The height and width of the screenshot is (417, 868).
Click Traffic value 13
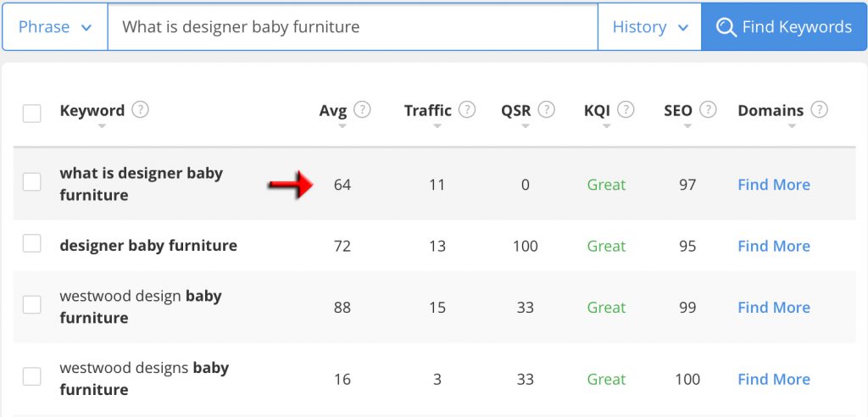(x=437, y=246)
